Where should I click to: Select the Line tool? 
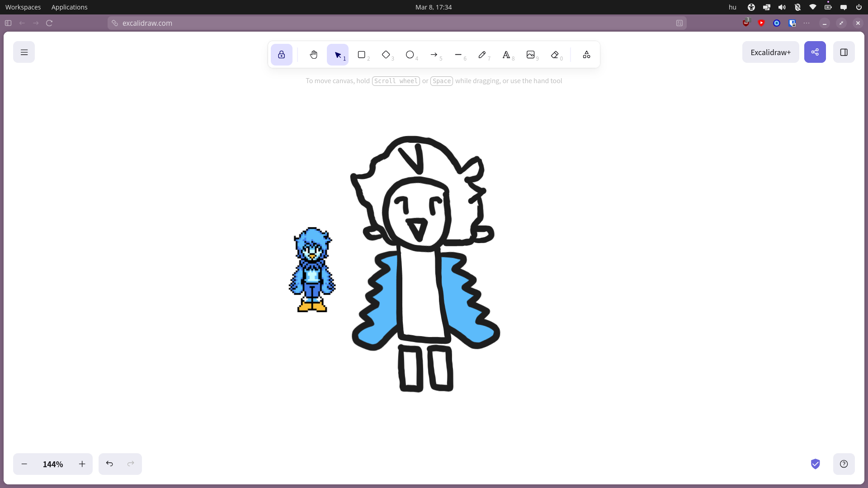pyautogui.click(x=458, y=55)
